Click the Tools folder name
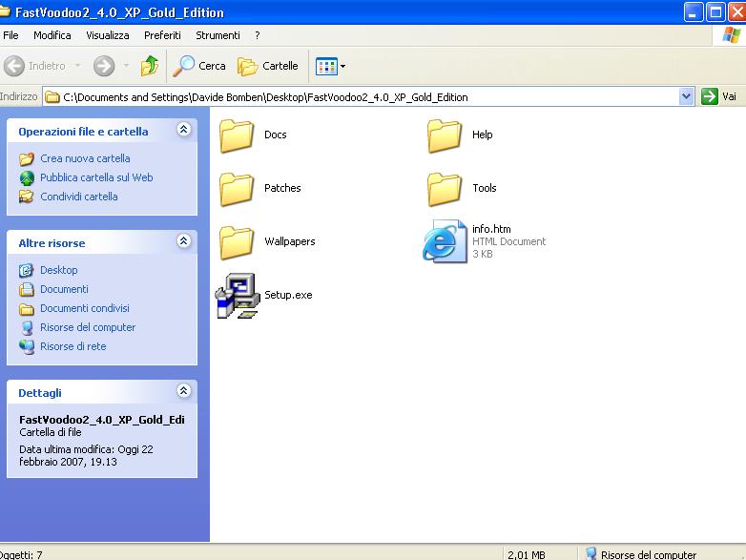 pyautogui.click(x=485, y=188)
